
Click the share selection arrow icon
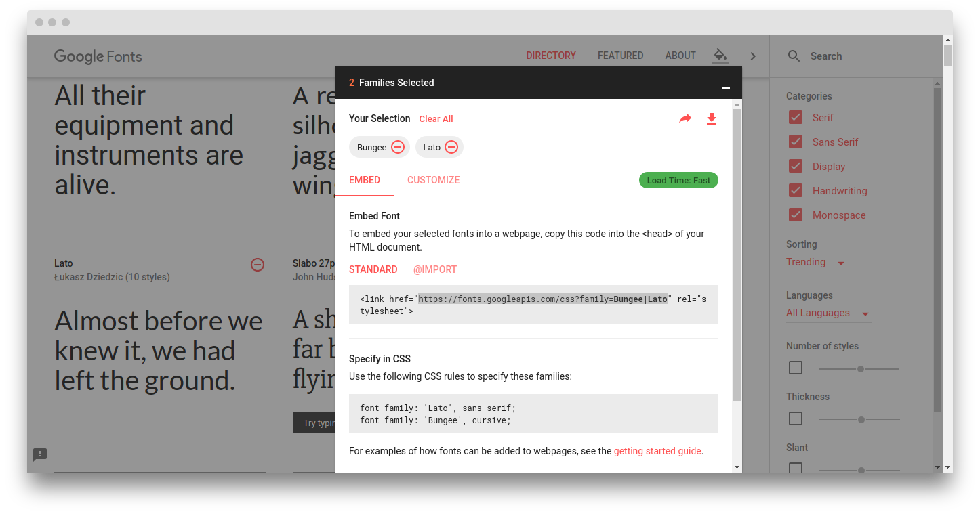(685, 118)
